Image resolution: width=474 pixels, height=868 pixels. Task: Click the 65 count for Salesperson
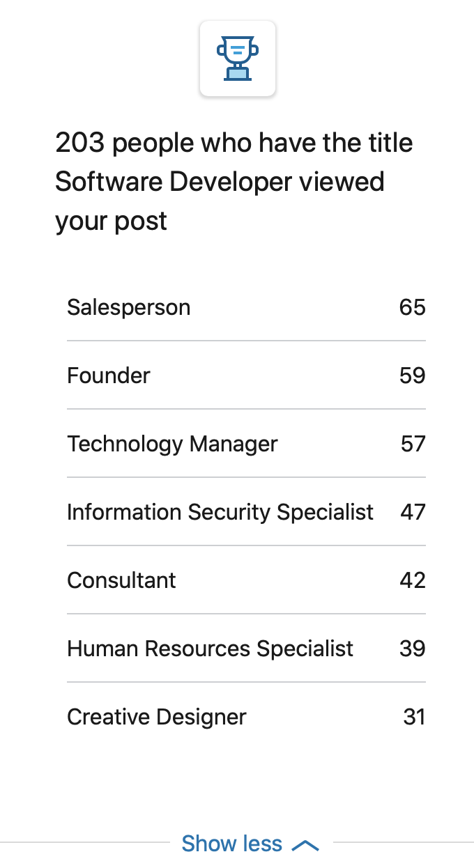click(x=413, y=307)
